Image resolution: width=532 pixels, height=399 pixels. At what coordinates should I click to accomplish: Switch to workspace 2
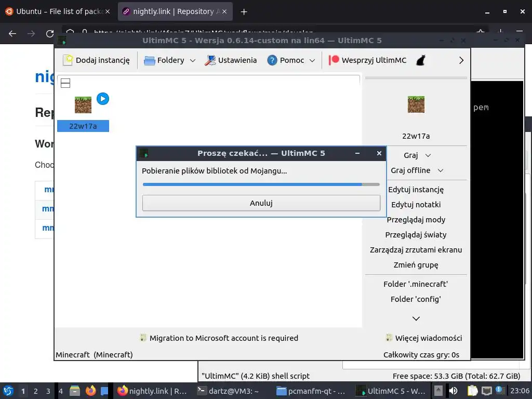point(36,391)
